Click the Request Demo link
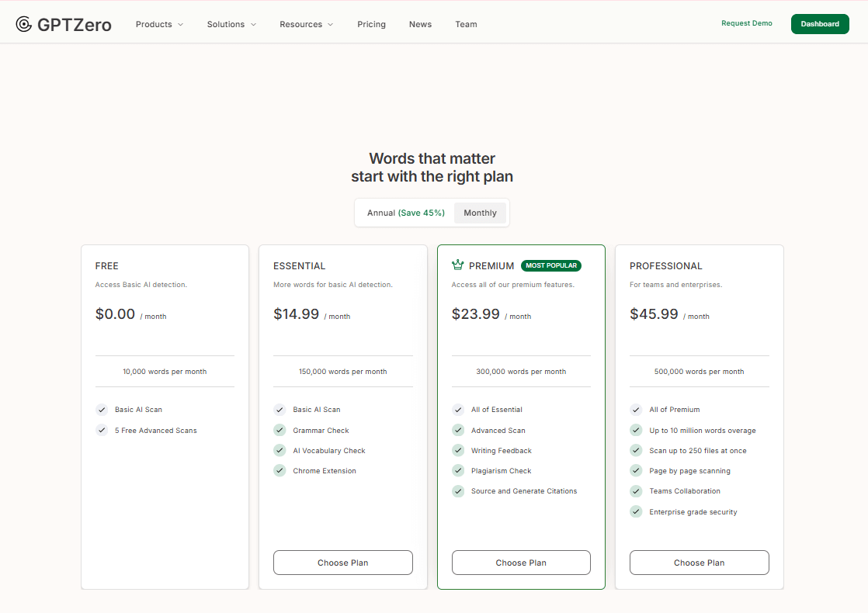This screenshot has height=613, width=868. [x=746, y=23]
